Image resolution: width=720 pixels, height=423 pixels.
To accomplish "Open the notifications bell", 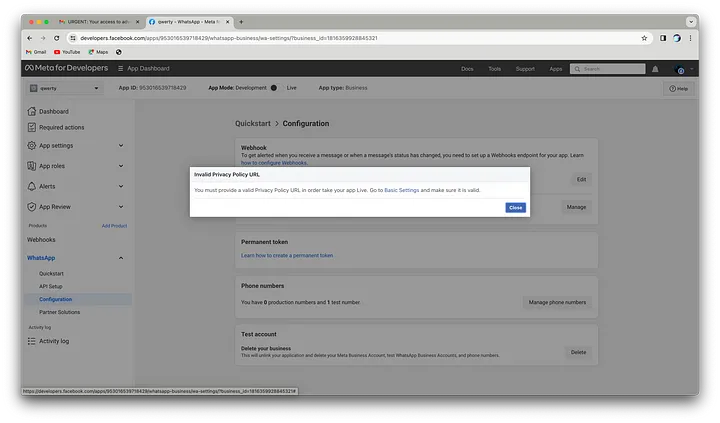I will coord(655,69).
